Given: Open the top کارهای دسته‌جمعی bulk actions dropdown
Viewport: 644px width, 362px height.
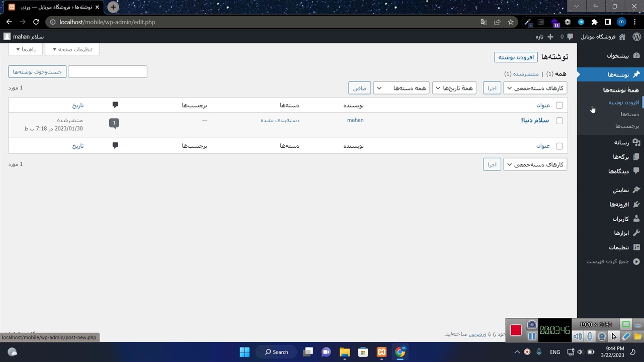Looking at the screenshot, I should tap(535, 88).
